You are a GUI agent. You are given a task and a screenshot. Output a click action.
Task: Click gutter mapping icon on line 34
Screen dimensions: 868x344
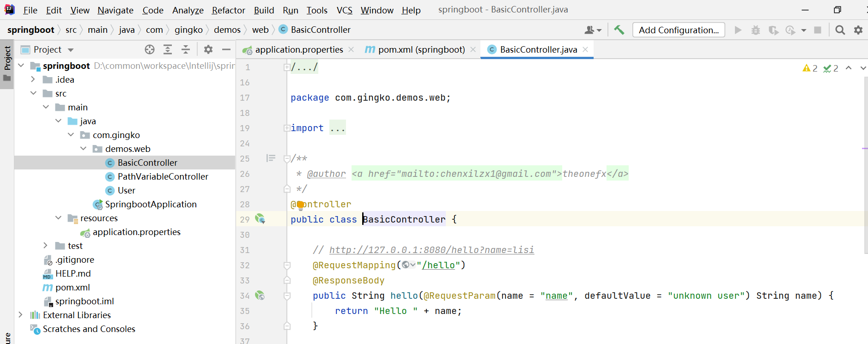[260, 295]
